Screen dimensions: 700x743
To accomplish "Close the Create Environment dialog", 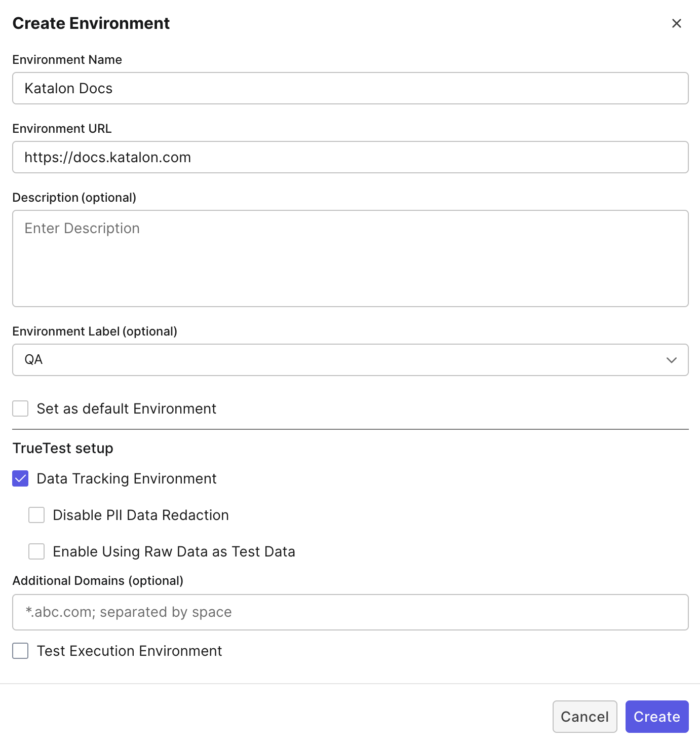I will tap(677, 23).
